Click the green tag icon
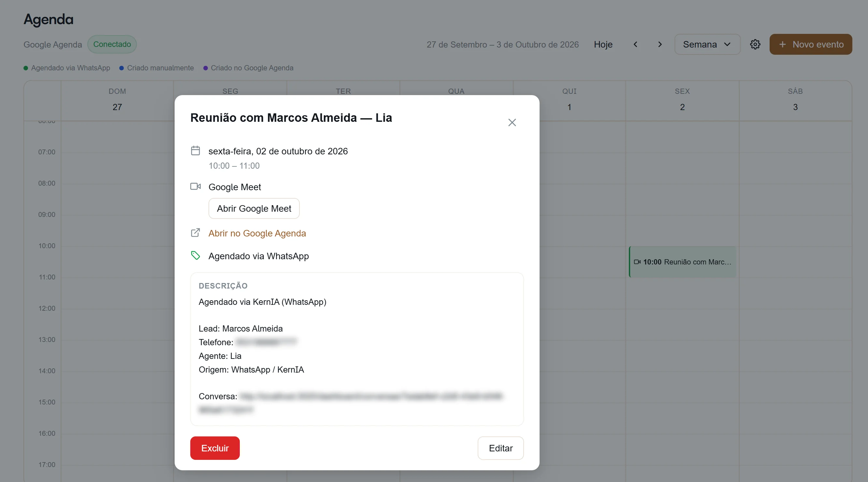 click(195, 255)
